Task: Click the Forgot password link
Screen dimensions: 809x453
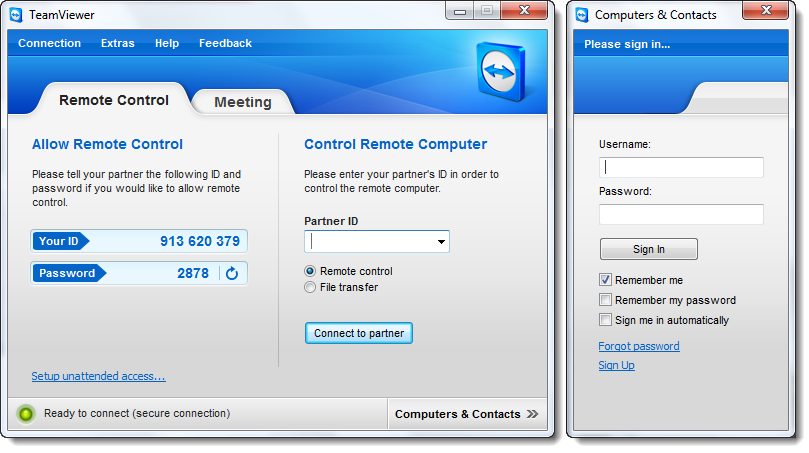Action: click(x=639, y=346)
